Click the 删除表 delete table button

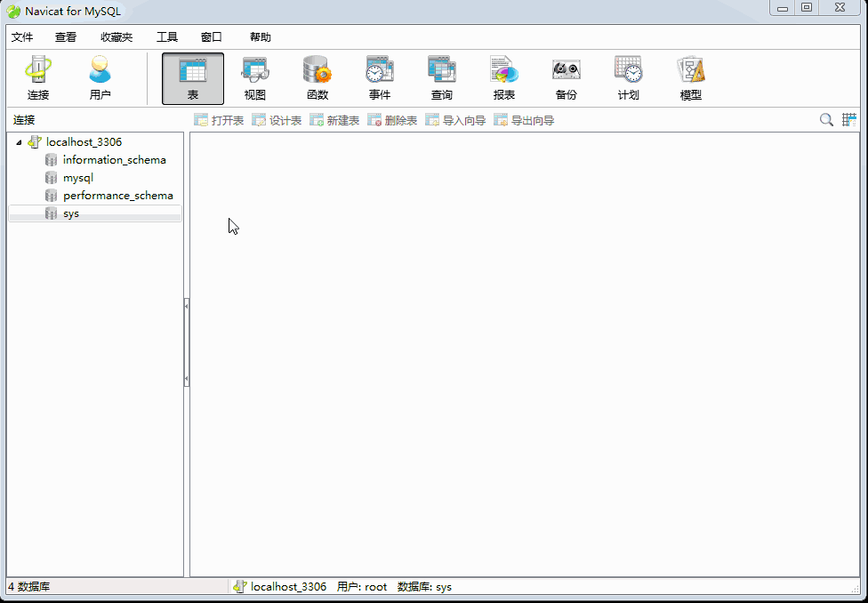[x=392, y=120]
